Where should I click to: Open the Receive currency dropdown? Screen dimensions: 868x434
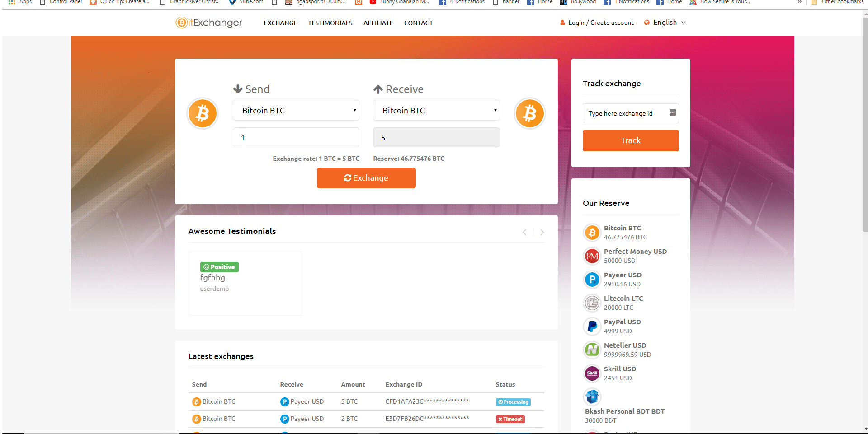click(436, 111)
